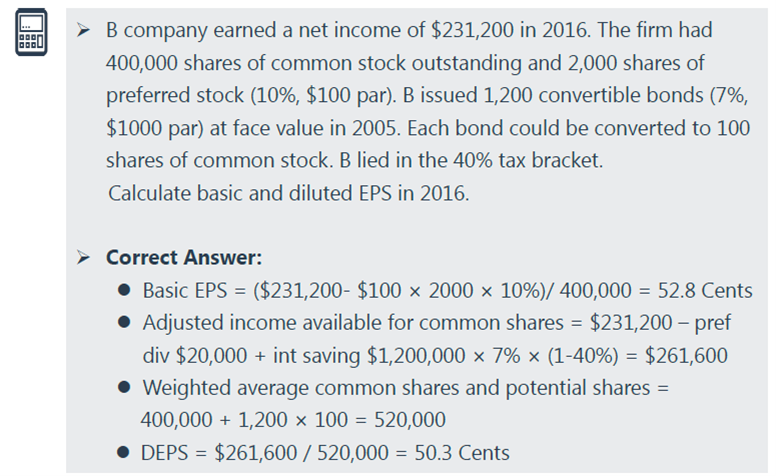Viewport: 776px width, 476px height.
Task: Click the '$261,600' adjusted income total after the equals sign
Action: point(686,355)
